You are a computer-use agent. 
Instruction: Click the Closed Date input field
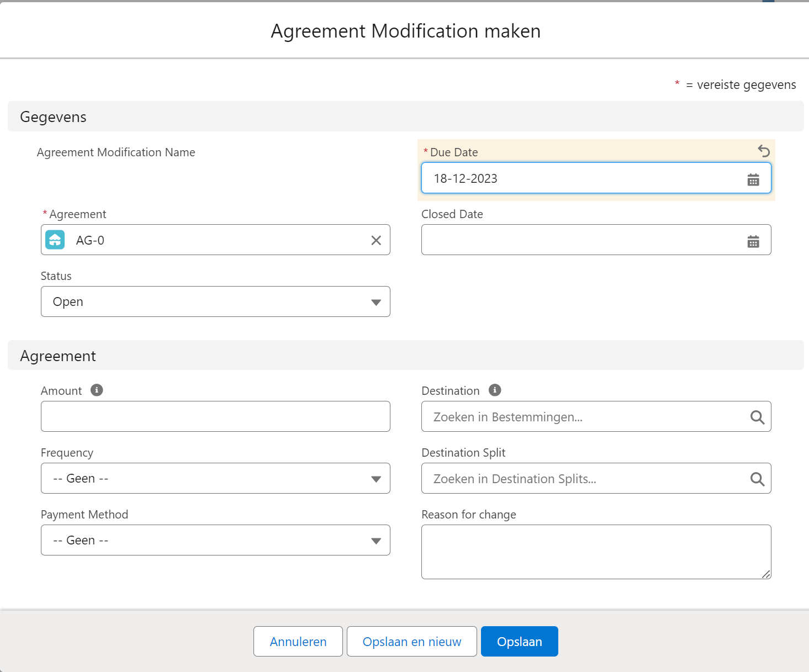point(580,240)
